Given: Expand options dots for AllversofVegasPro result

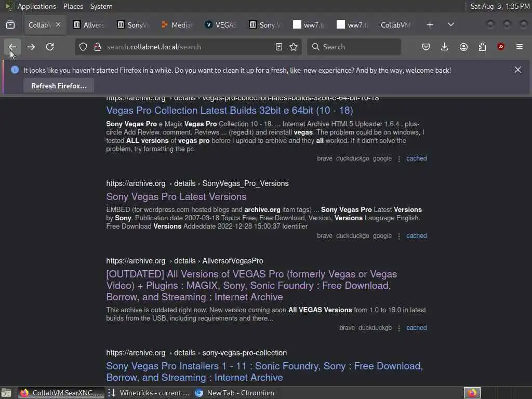Looking at the screenshot, I should (399, 328).
